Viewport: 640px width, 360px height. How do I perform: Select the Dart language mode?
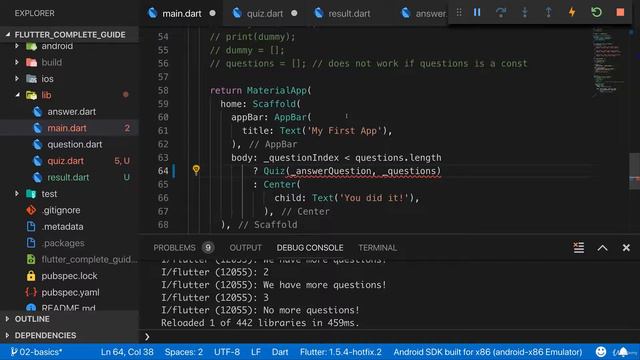(280, 352)
